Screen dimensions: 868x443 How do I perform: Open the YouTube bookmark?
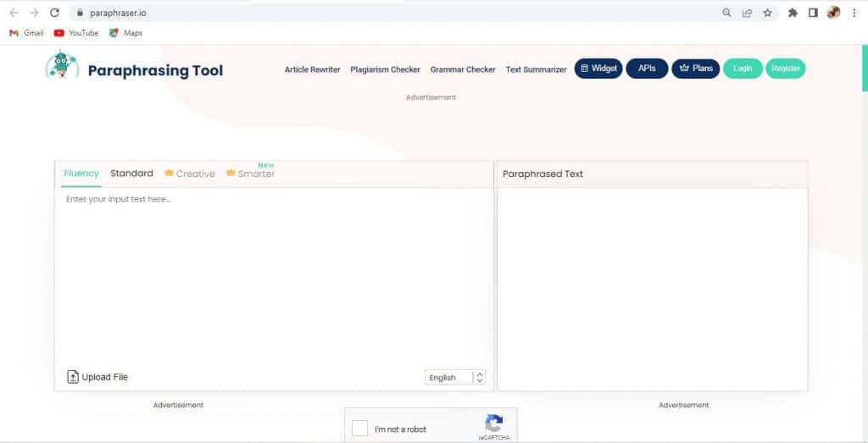tap(76, 33)
